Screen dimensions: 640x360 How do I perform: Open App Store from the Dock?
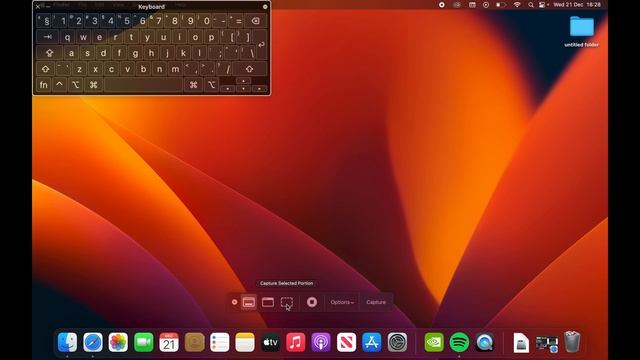coord(371,342)
